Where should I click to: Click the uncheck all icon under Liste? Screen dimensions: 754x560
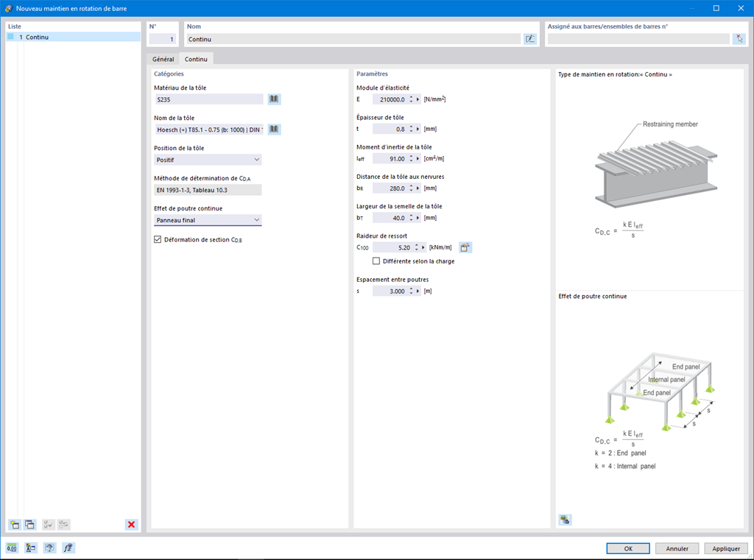click(64, 525)
